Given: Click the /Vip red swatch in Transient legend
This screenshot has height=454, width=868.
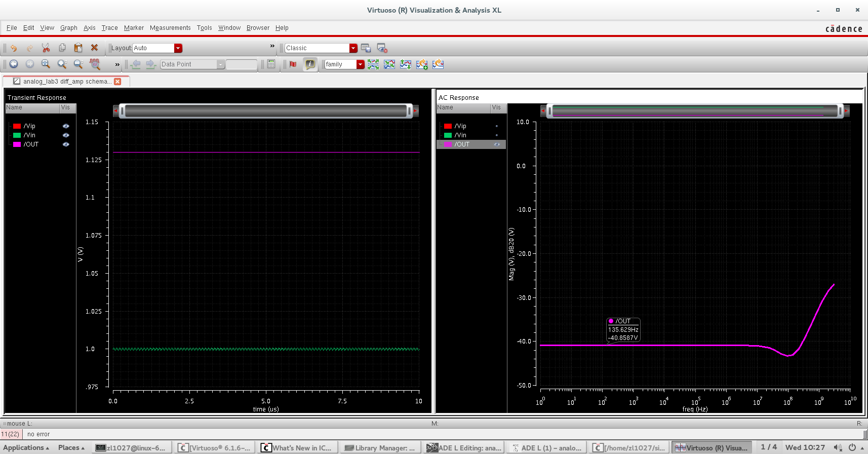Looking at the screenshot, I should tap(17, 126).
